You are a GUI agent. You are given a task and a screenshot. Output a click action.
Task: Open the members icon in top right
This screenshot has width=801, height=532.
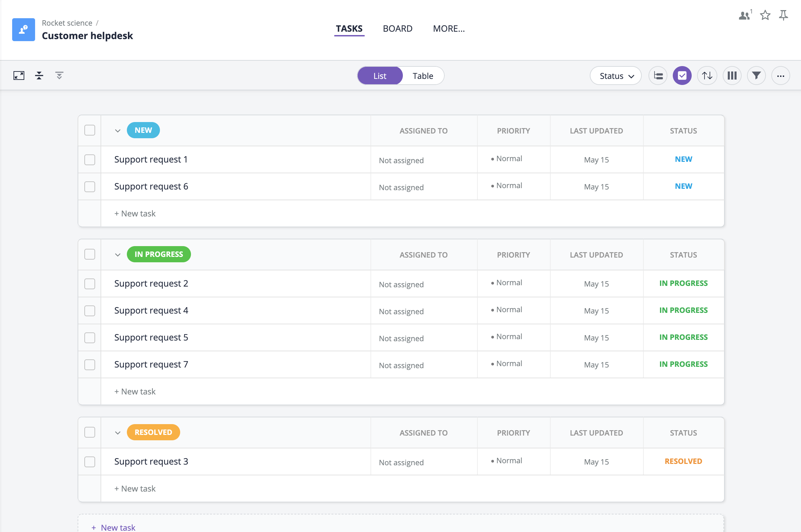click(x=745, y=15)
